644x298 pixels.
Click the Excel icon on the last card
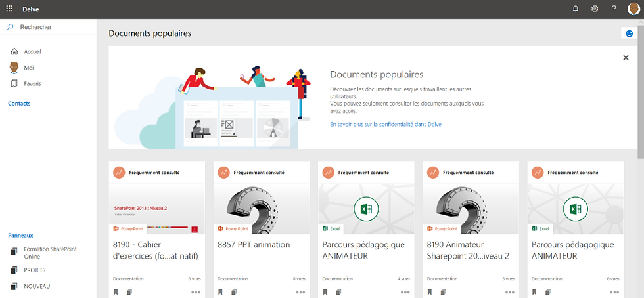(x=576, y=209)
